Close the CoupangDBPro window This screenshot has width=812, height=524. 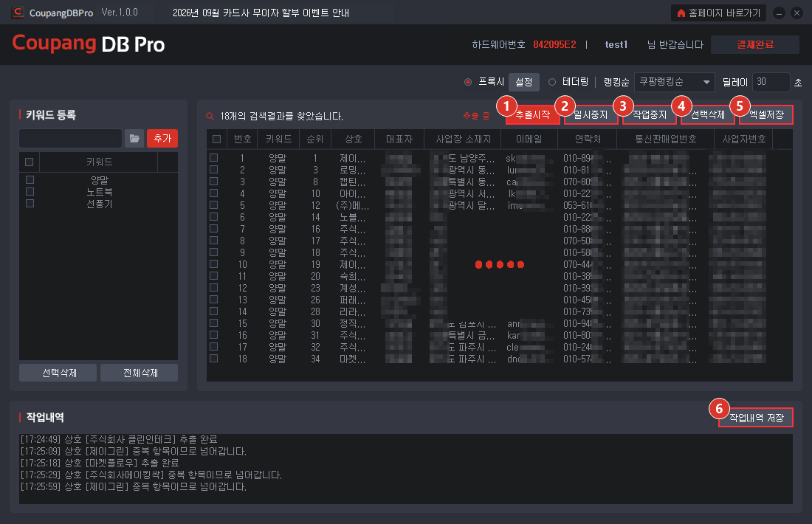[796, 13]
